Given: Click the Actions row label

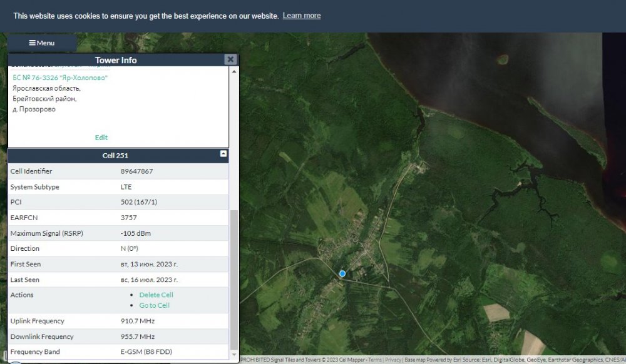Looking at the screenshot, I should (22, 295).
